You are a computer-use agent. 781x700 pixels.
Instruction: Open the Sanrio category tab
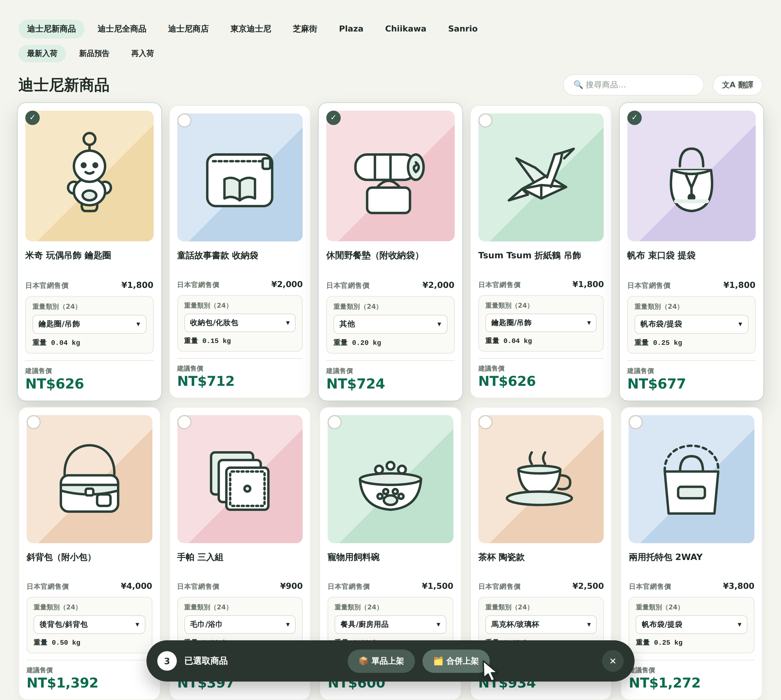pos(463,29)
